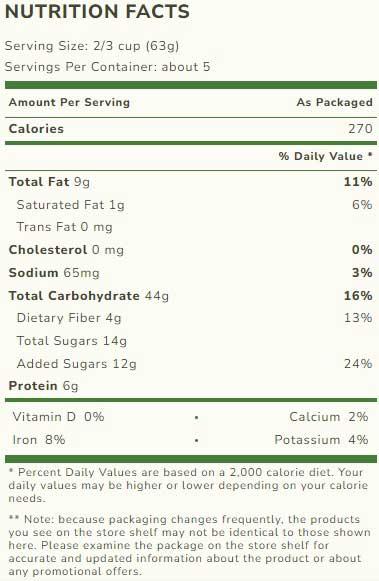This screenshot has height=581, width=379.
Task: Select the Sodium 65mg row
Action: pyautogui.click(x=190, y=273)
